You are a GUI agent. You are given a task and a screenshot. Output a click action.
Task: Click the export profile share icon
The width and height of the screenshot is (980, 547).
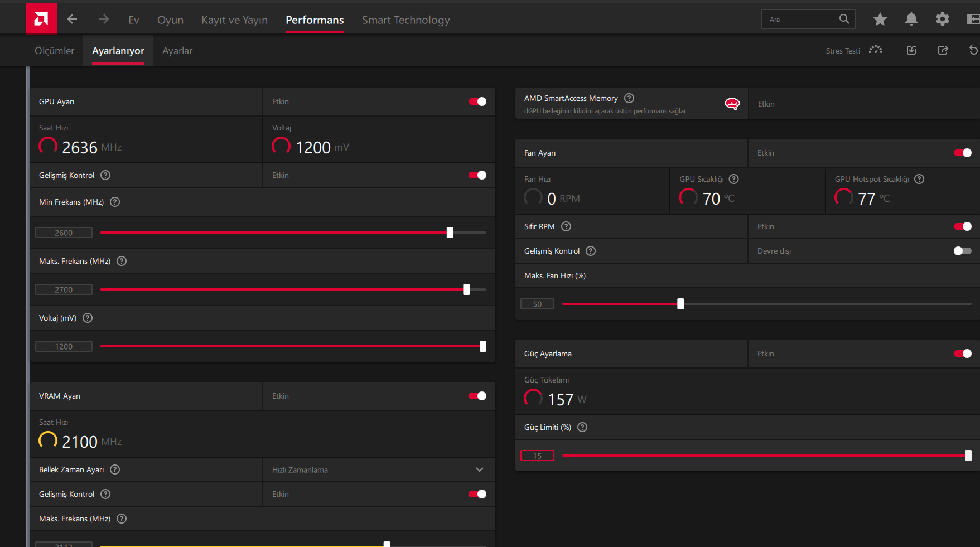pos(943,50)
